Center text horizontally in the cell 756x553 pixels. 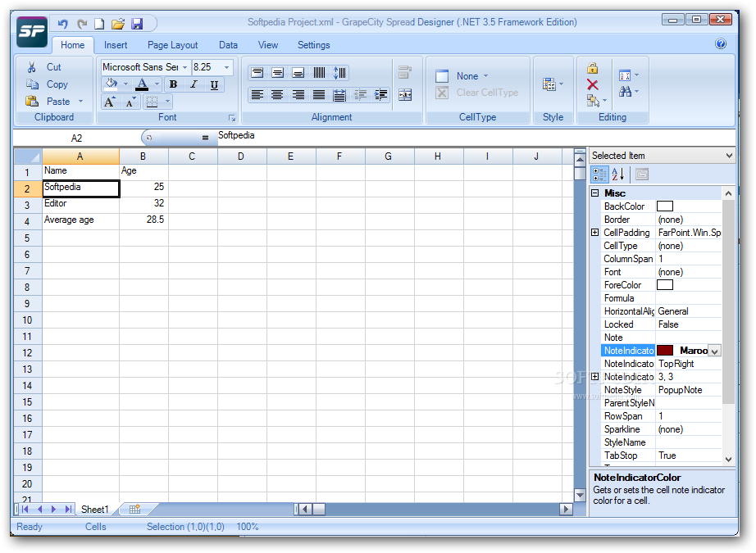pos(277,94)
